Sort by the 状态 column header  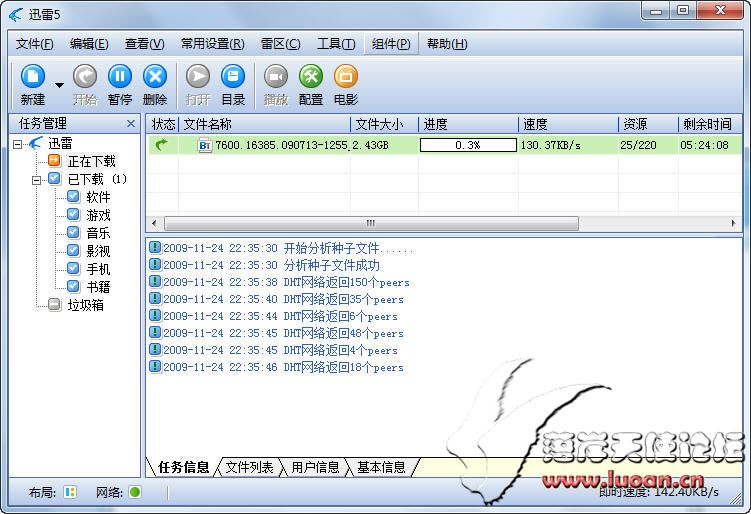click(x=163, y=125)
